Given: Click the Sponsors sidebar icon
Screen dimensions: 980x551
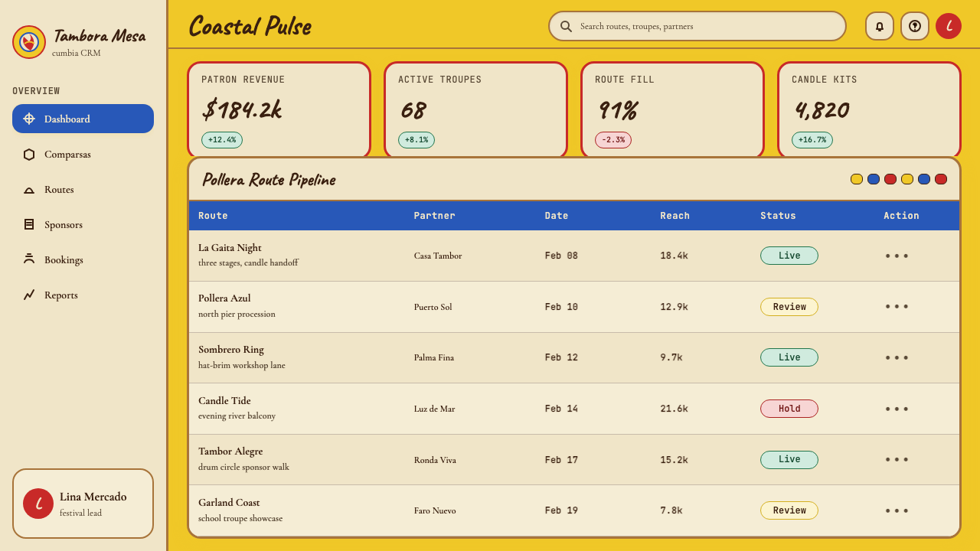Looking at the screenshot, I should coord(29,224).
